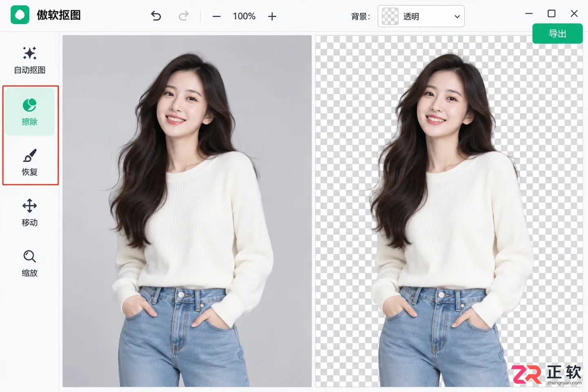Select the 缩放 zoom tool

pyautogui.click(x=29, y=263)
